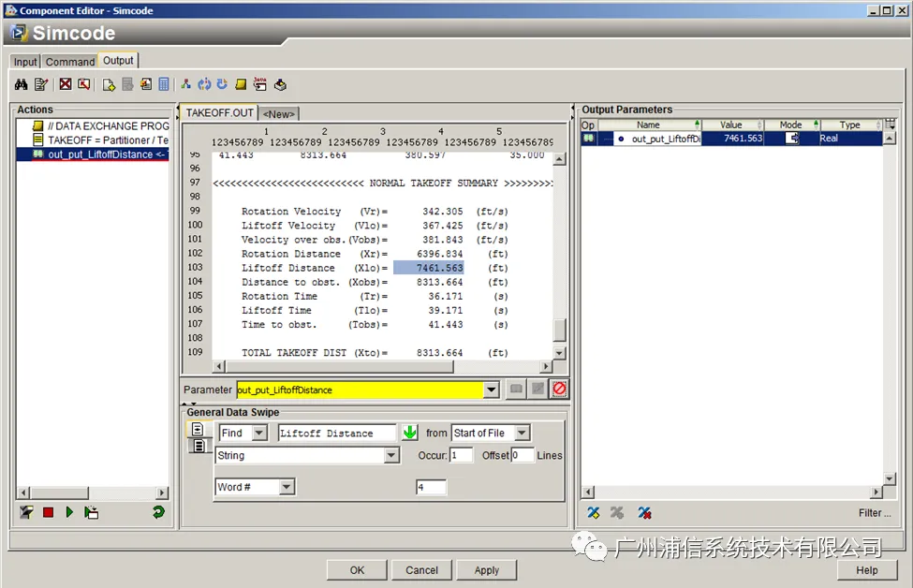Screen dimensions: 913x588
Task: Click the Liftoff Distance search text field
Action: click(336, 433)
